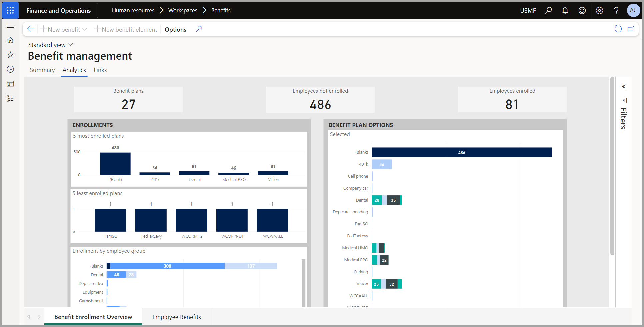Image resolution: width=644 pixels, height=327 pixels.
Task: Go to previous report page arrow
Action: [x=29, y=317]
